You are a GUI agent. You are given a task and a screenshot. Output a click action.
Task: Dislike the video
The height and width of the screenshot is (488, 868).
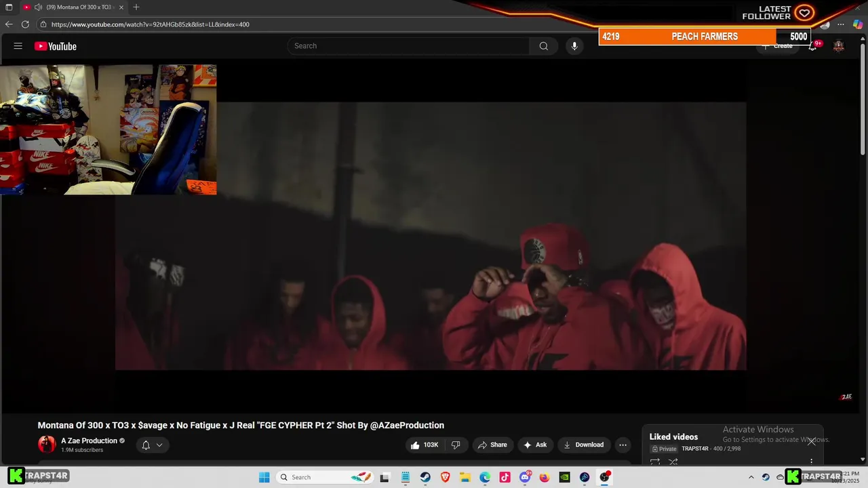[x=456, y=445]
